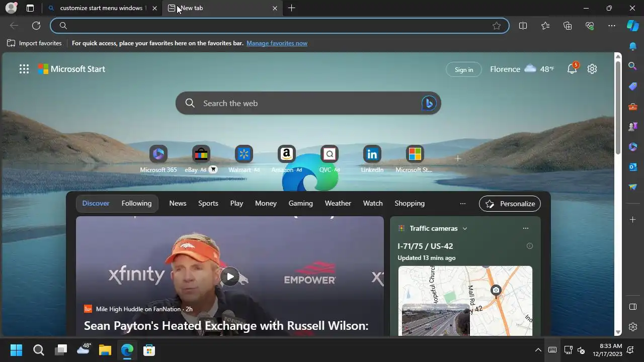Open the Copilot sidebar icon
Viewport: 644px width, 362px height.
633,26
